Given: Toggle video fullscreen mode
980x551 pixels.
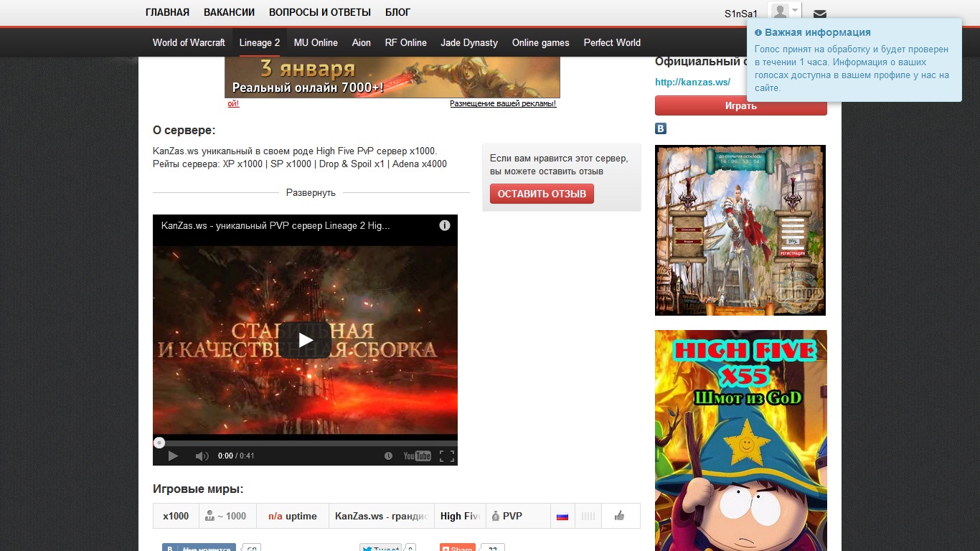Looking at the screenshot, I should [x=446, y=456].
